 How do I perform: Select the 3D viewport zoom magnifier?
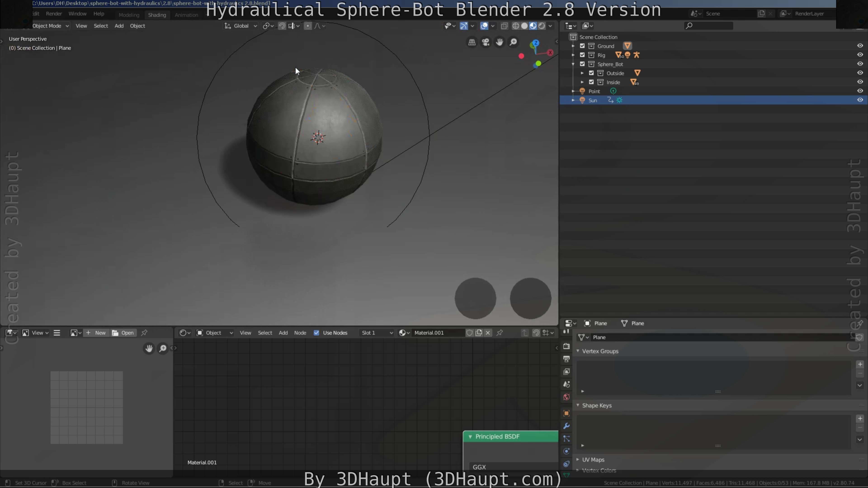click(x=513, y=42)
